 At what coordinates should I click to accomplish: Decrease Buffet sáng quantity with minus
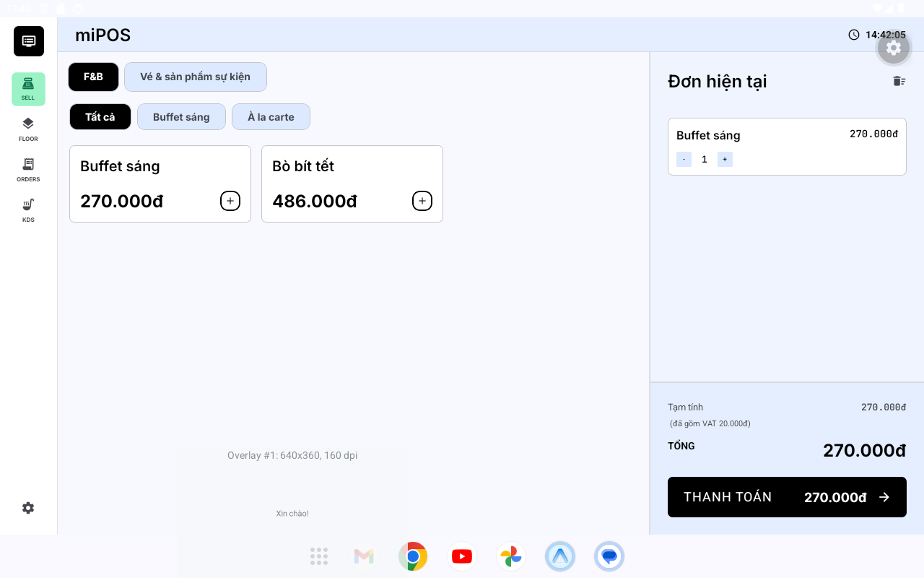684,159
